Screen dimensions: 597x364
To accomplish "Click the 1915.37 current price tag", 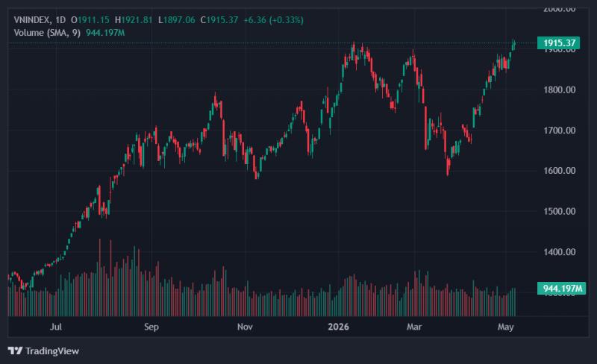I will (x=558, y=43).
